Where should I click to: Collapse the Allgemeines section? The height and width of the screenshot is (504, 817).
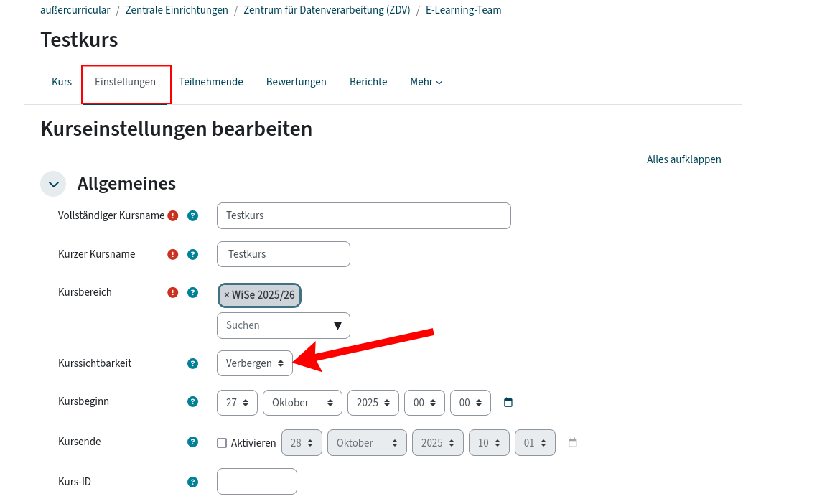pyautogui.click(x=53, y=184)
